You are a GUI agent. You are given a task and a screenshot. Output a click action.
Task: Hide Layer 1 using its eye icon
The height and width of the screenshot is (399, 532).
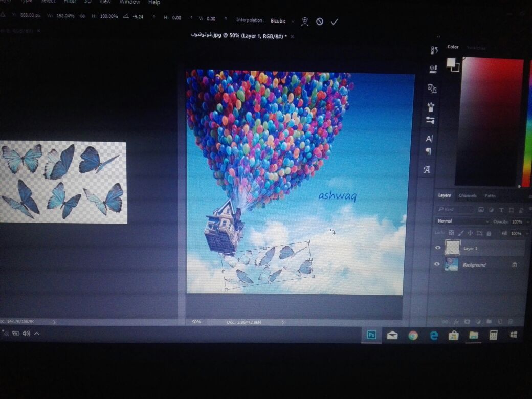click(437, 248)
